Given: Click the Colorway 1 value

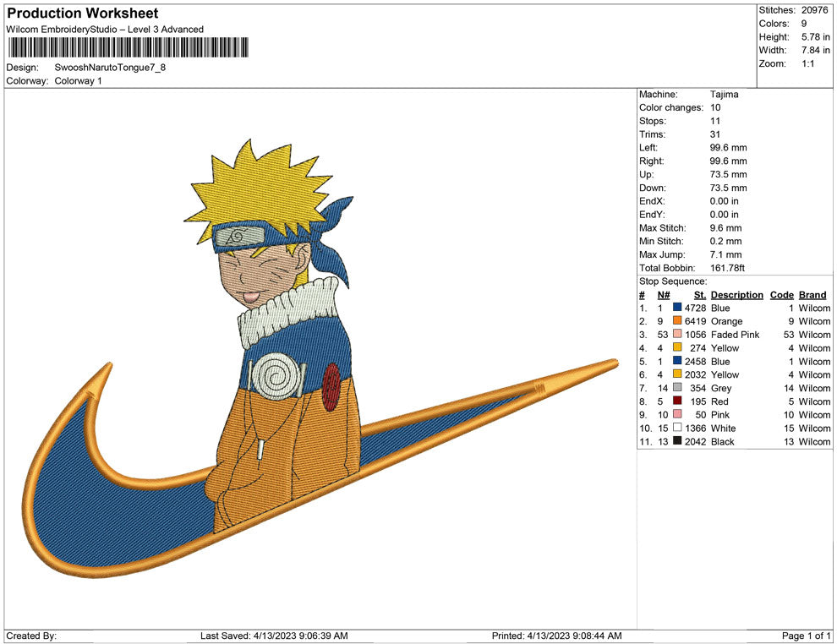Looking at the screenshot, I should [78, 81].
